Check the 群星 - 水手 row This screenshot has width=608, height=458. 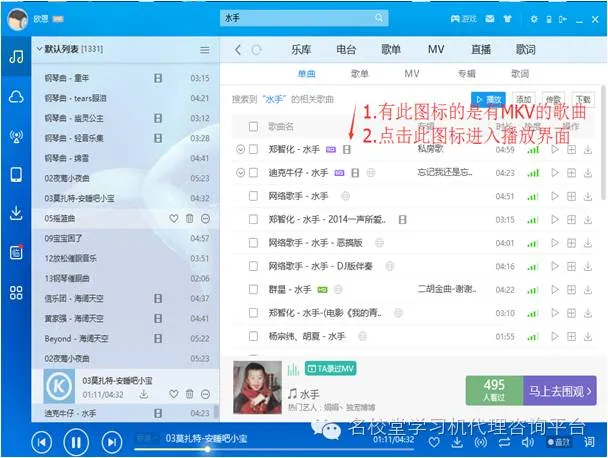tap(253, 289)
